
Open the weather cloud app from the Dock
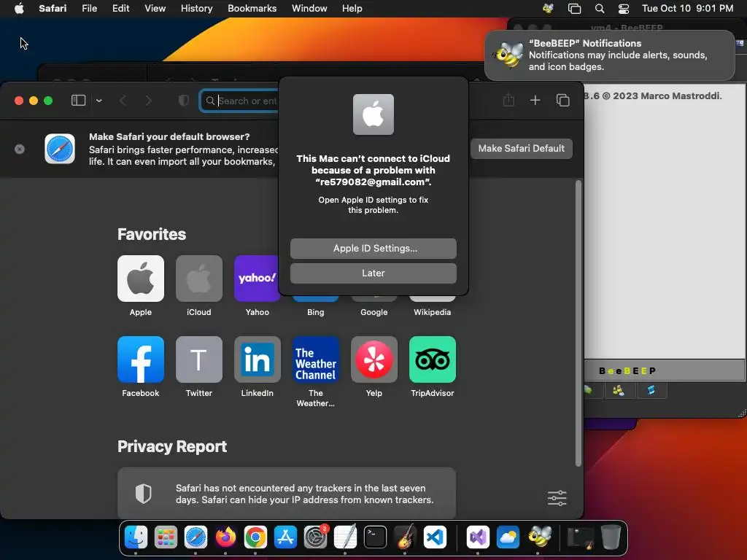point(508,537)
